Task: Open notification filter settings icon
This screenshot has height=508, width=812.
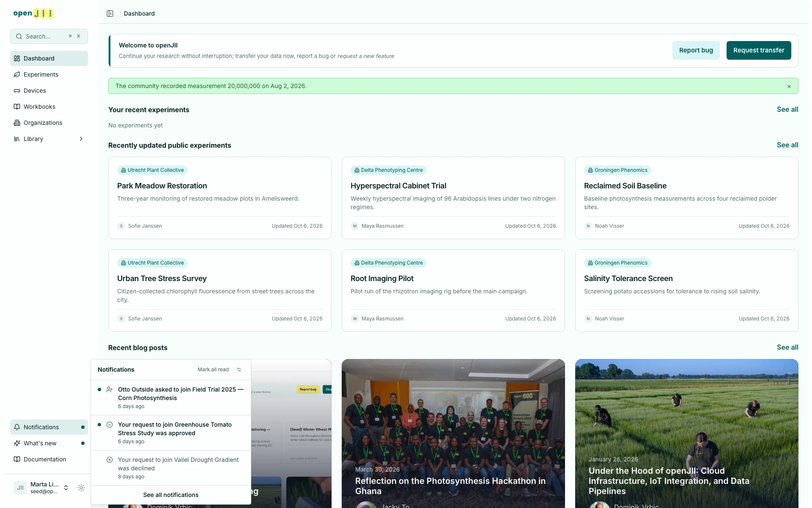Action: pyautogui.click(x=239, y=370)
